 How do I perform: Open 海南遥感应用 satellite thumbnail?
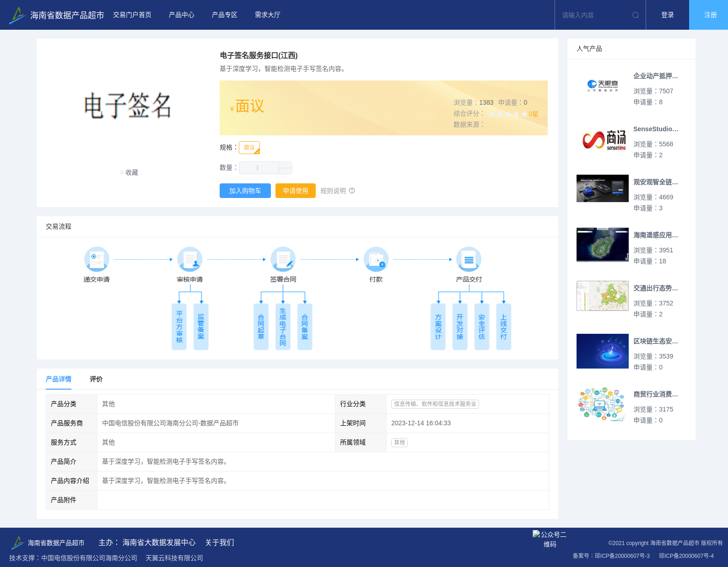[x=603, y=245]
